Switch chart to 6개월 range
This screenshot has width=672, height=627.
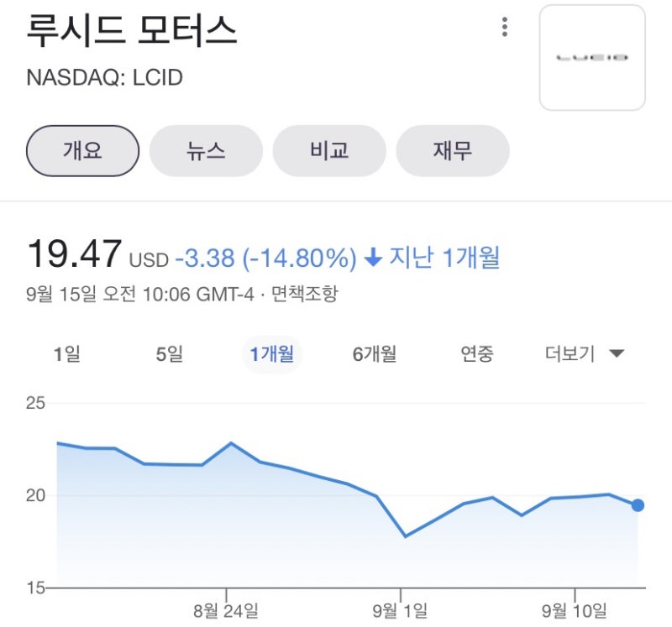tap(375, 354)
